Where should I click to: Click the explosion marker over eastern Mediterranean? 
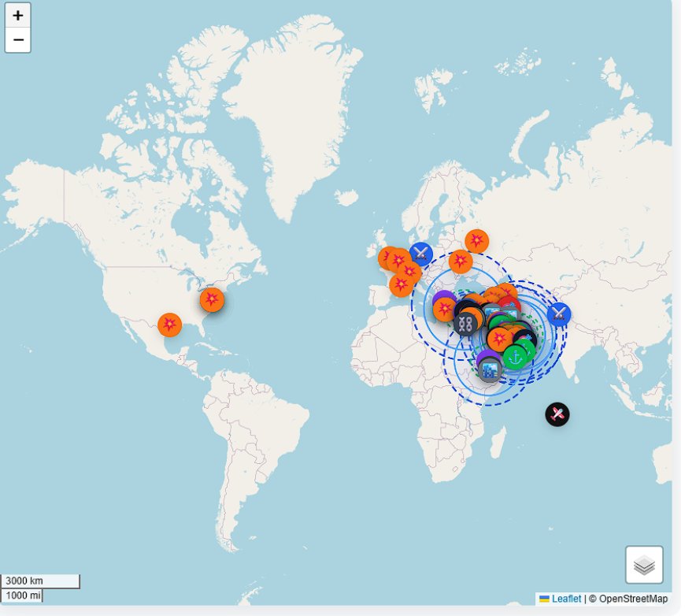pos(444,309)
